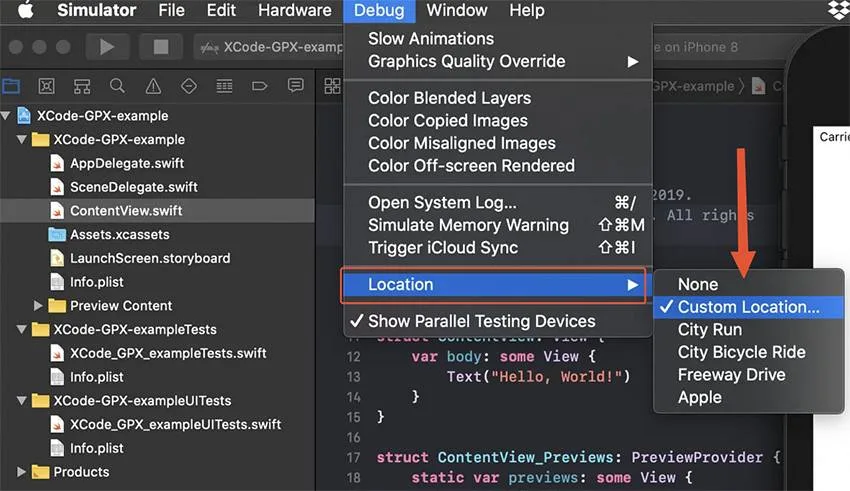Toggle Color Off-screen Rendered

[x=498, y=165]
